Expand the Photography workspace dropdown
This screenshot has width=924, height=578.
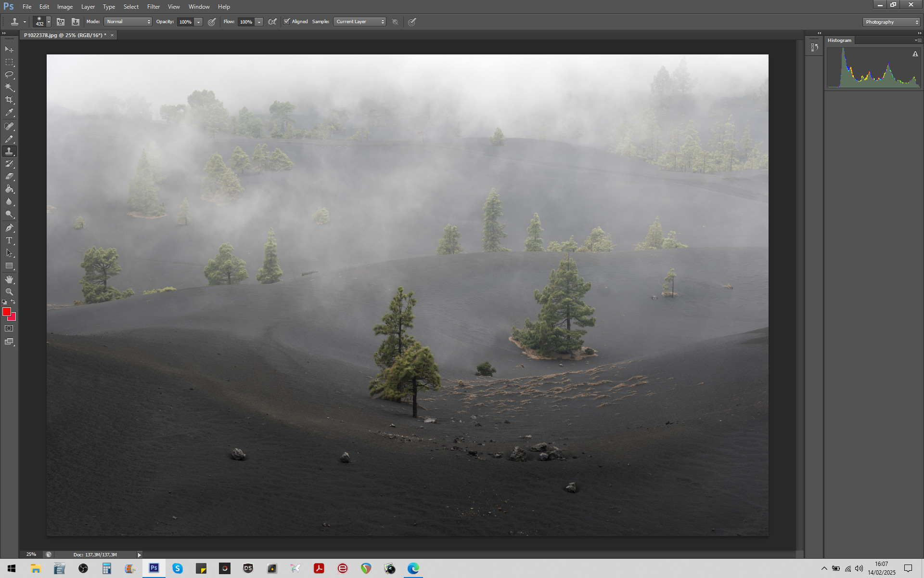pos(891,22)
